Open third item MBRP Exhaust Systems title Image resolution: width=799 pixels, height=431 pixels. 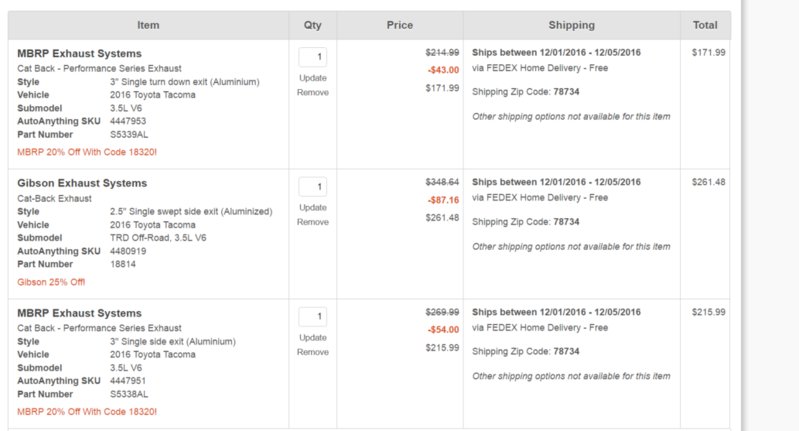click(x=79, y=313)
